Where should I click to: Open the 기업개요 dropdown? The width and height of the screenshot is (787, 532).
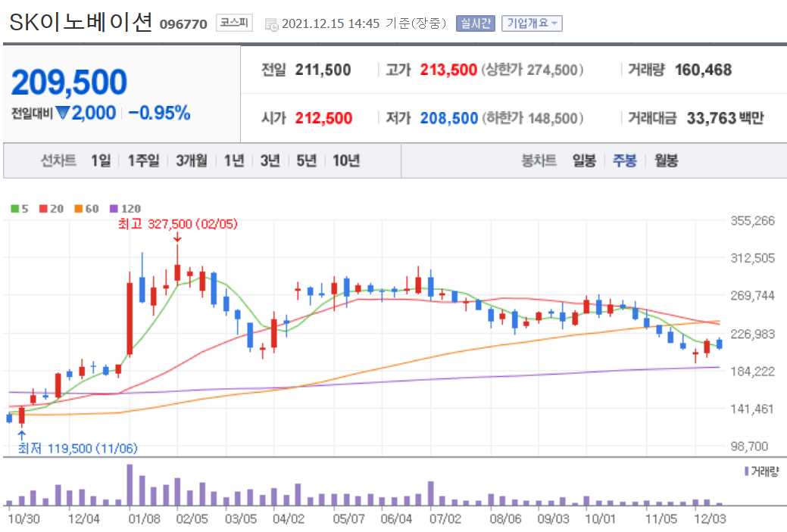(532, 22)
